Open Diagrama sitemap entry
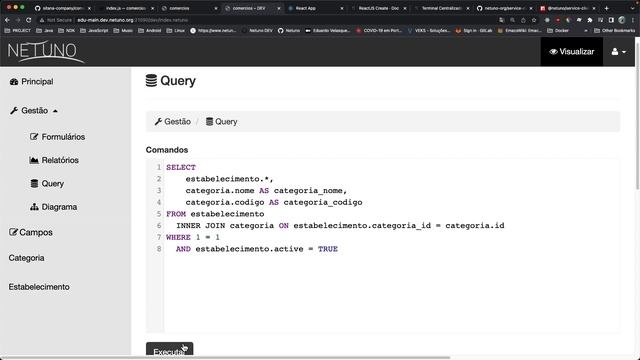The width and height of the screenshot is (640, 360). pos(53,207)
